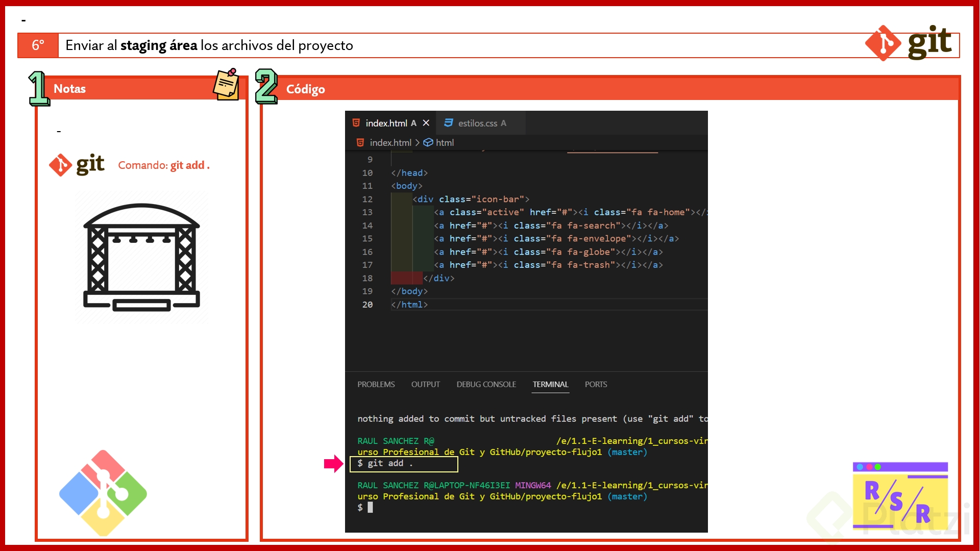
Task: Click the closing </html> tag line
Action: (x=409, y=305)
